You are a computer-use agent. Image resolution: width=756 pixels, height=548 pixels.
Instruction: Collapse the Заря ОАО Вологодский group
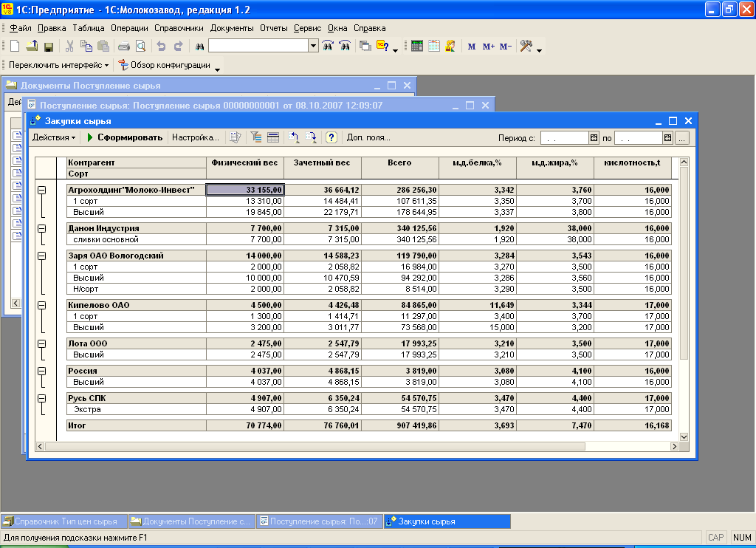tap(42, 256)
